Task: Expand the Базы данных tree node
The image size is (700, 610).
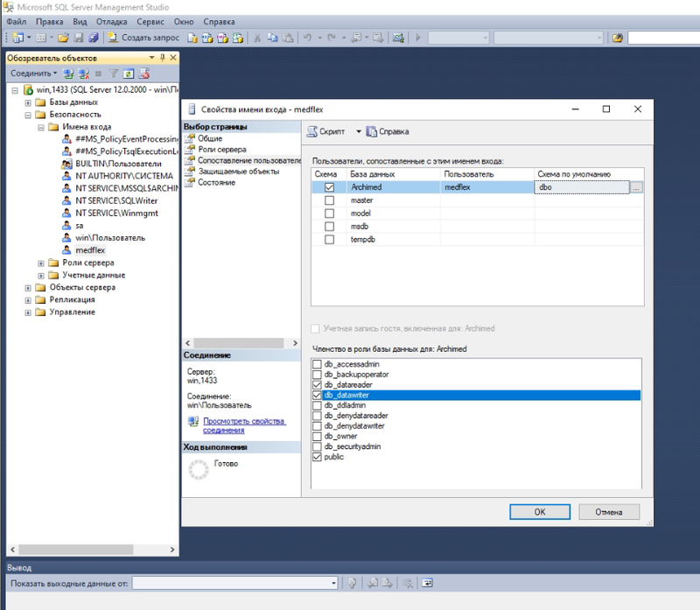Action: pyautogui.click(x=28, y=102)
